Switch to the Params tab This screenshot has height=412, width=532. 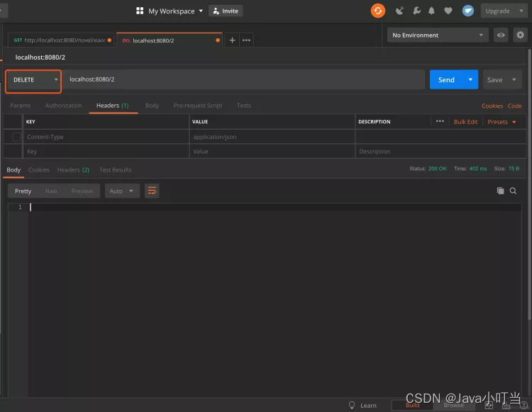(21, 106)
